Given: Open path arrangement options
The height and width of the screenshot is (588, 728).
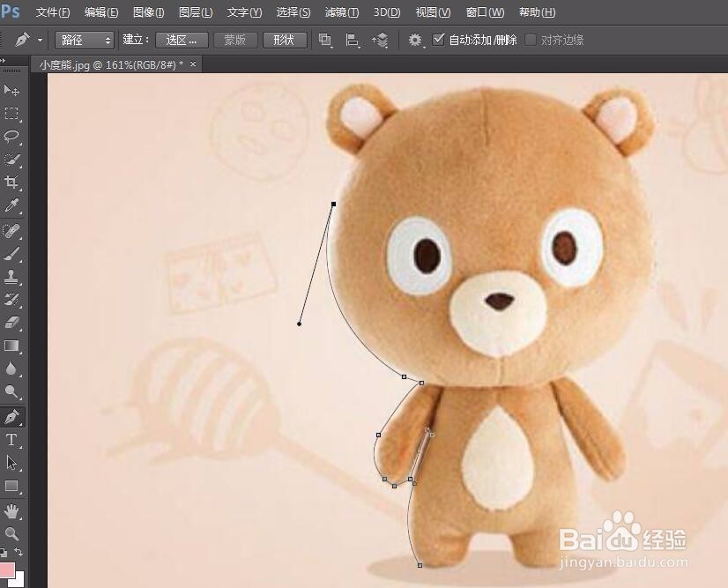Looking at the screenshot, I should coord(380,41).
